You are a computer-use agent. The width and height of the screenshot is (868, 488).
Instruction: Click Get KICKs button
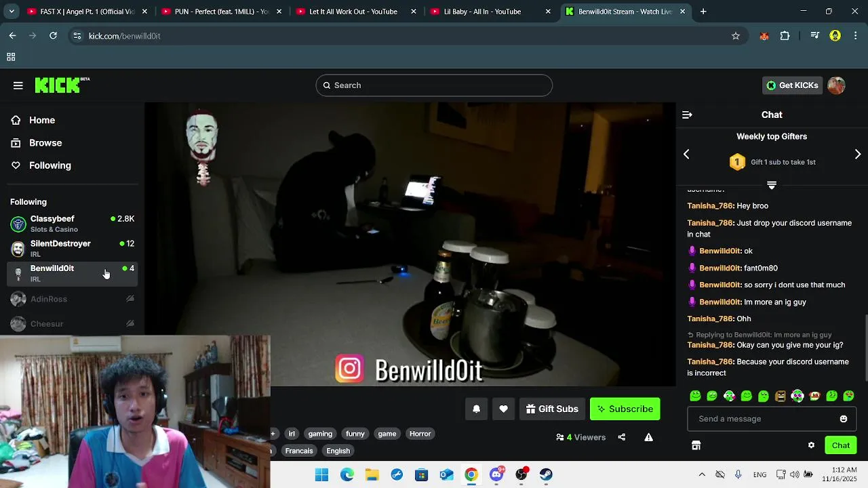tap(792, 85)
